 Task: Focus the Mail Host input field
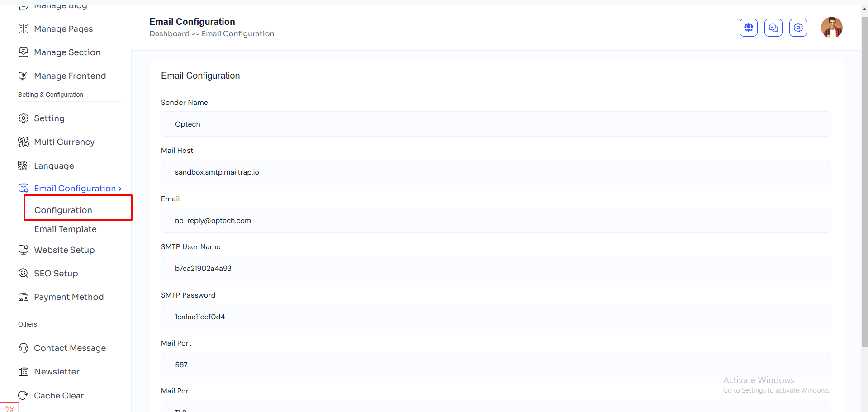[x=496, y=172]
